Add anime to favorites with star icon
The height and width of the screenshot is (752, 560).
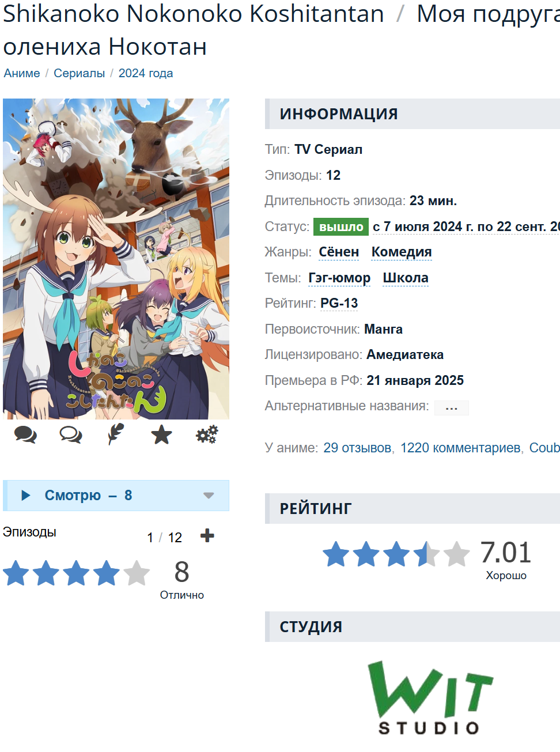(x=161, y=434)
